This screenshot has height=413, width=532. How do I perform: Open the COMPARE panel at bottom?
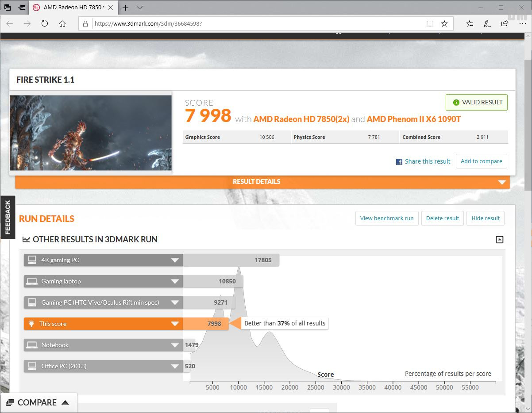pyautogui.click(x=38, y=403)
